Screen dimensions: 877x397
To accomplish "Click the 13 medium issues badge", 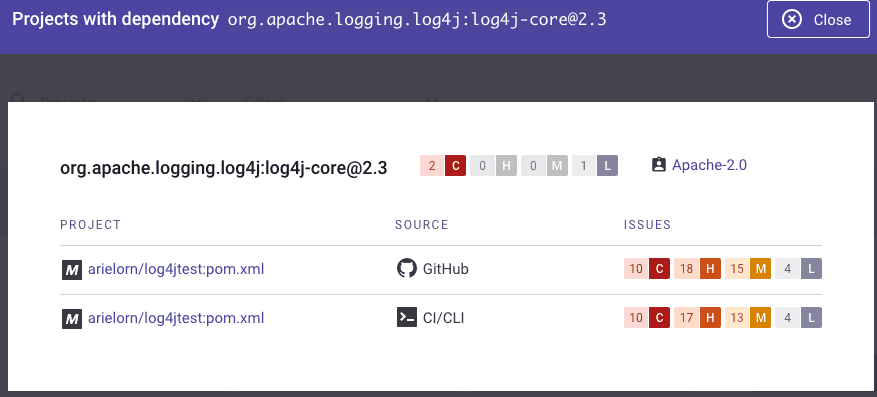I will [x=748, y=318].
